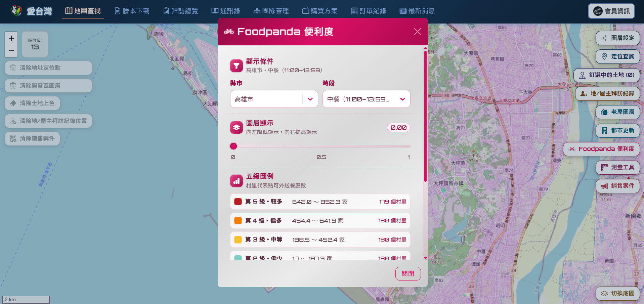Click the orange swatch of 第 4 級
The image size is (644, 304).
[x=238, y=221]
